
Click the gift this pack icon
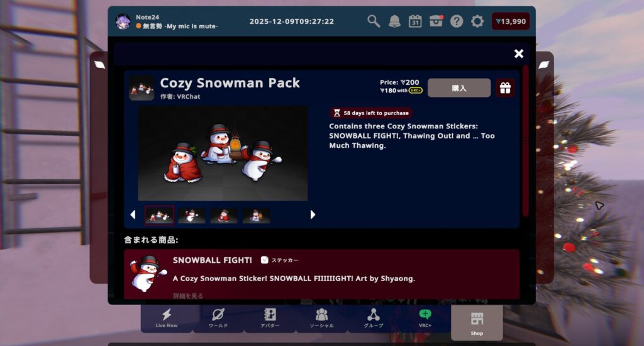[x=505, y=88]
